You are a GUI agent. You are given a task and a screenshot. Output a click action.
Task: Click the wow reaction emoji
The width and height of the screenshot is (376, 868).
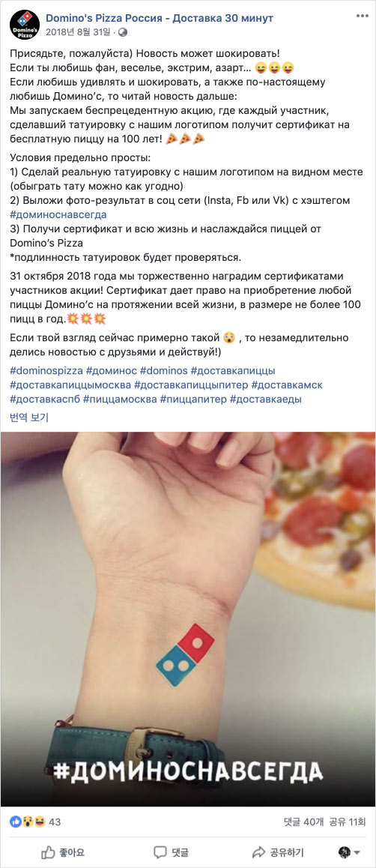click(x=26, y=822)
